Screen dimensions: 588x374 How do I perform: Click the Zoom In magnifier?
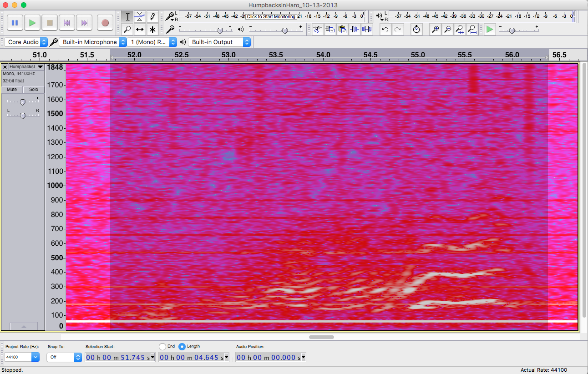(435, 30)
